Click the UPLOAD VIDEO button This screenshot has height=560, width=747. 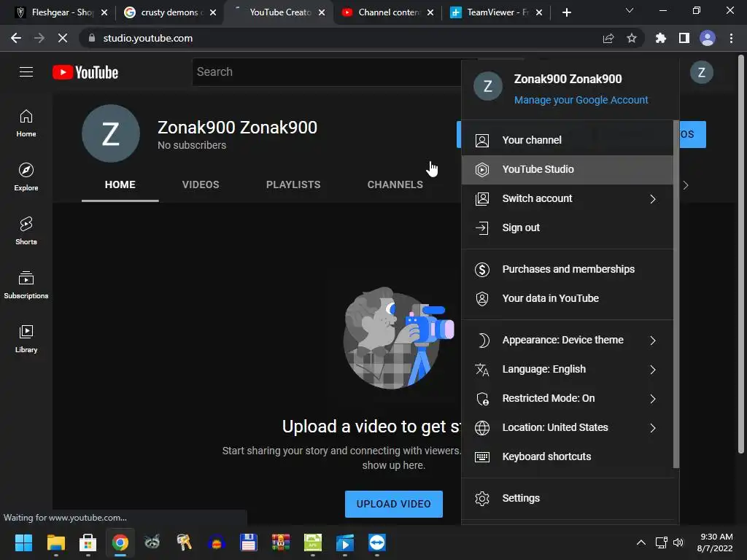(393, 504)
